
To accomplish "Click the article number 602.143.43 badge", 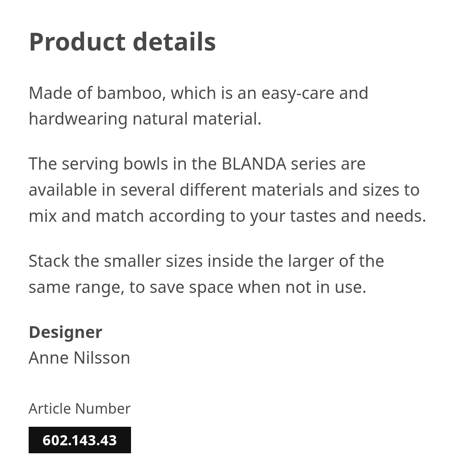I will point(80,440).
